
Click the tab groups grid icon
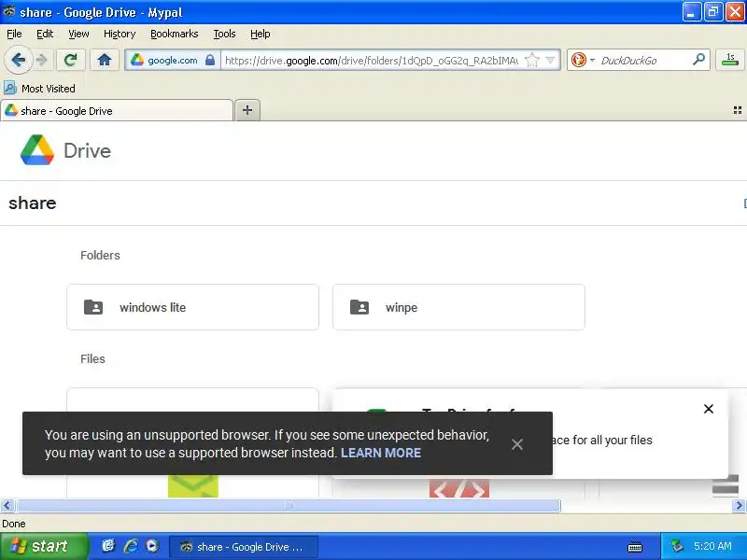coord(737,110)
